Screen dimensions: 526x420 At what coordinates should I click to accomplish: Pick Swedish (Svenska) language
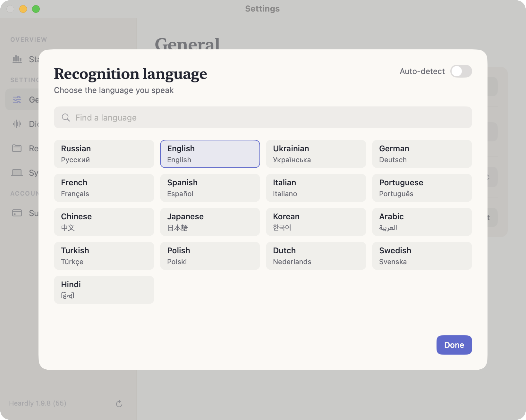(x=422, y=256)
